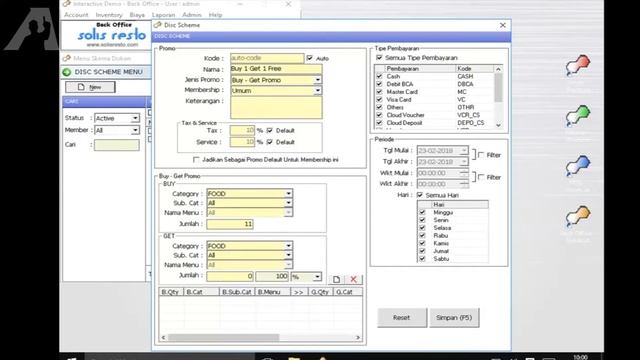Click the promo grid horizontal scrollbar
The width and height of the screenshot is (640, 360).
[x=260, y=338]
